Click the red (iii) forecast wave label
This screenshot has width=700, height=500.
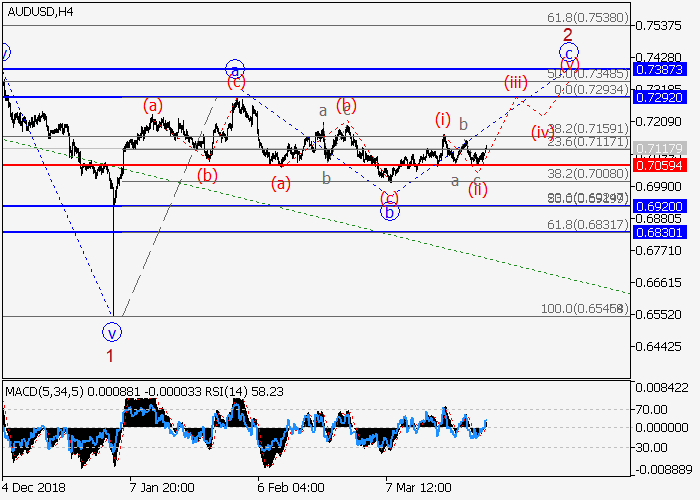(x=515, y=82)
